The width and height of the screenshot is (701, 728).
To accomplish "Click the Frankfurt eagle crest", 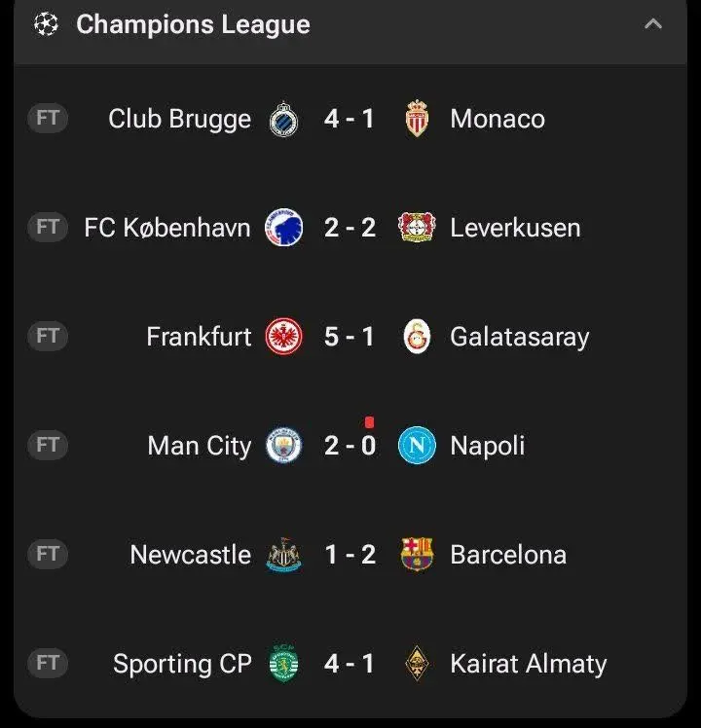I will pos(284,336).
